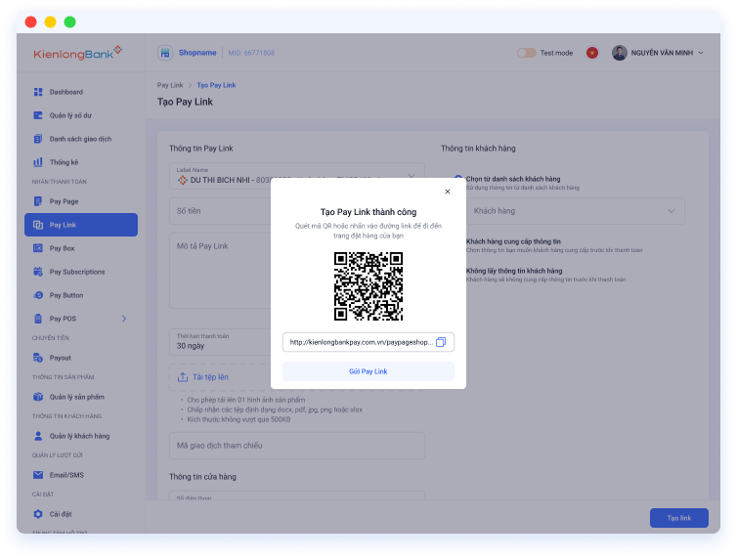Click the Pay Subscriptions icon
This screenshot has height=560, width=737.
click(x=38, y=272)
